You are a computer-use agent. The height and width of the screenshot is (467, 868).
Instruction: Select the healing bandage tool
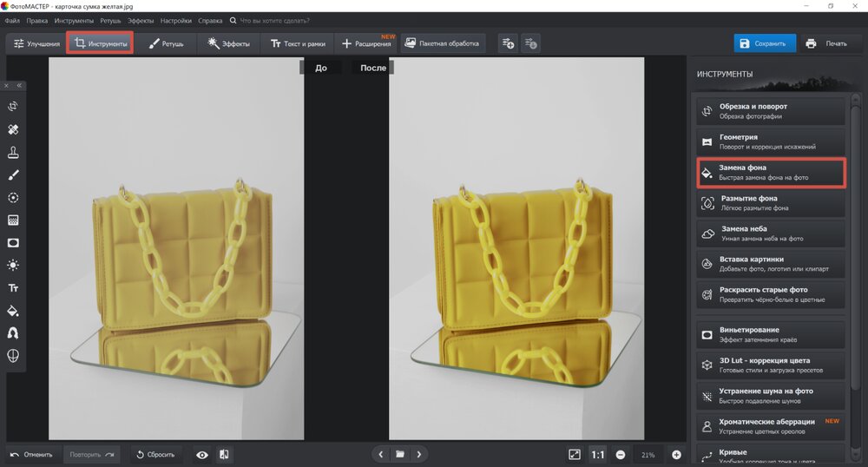coord(13,129)
